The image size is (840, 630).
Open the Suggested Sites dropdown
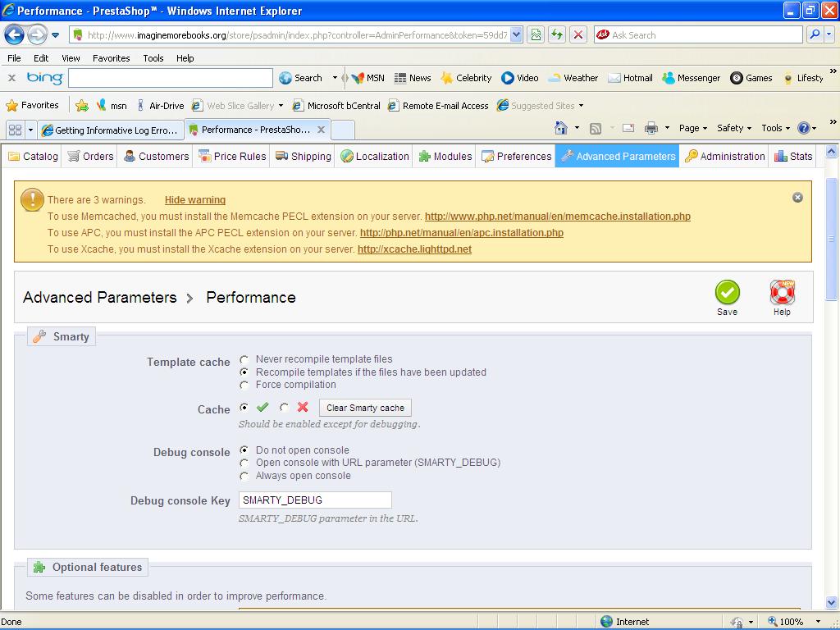click(x=582, y=106)
